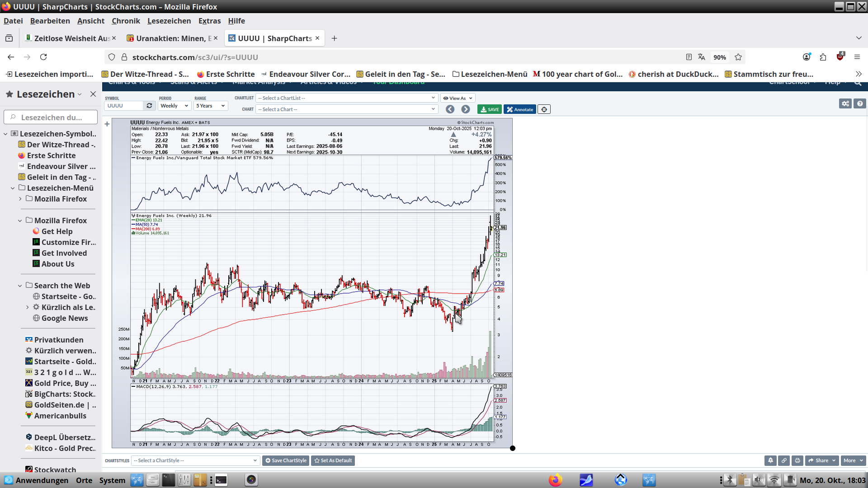Go to previous chart with left arrow

[450, 109]
